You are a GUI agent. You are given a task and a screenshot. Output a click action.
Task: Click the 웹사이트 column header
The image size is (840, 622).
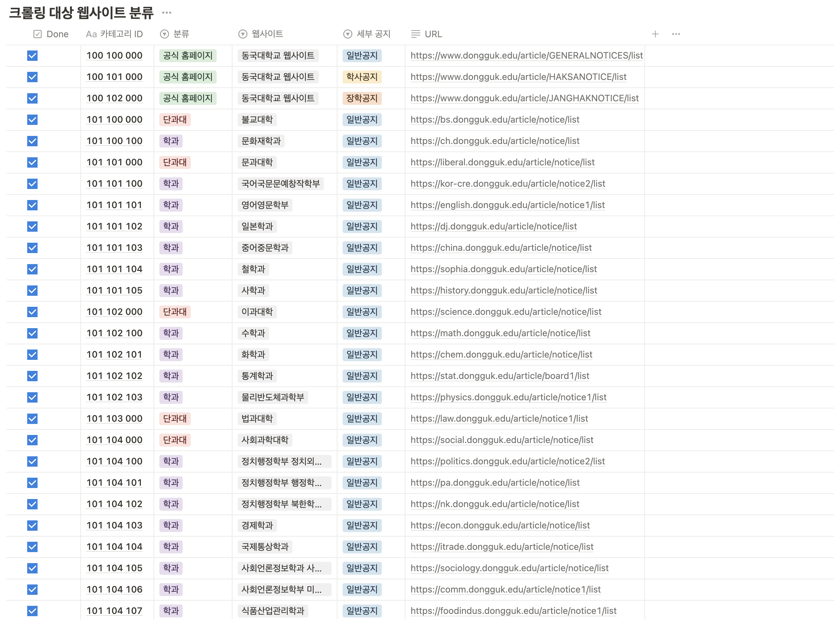267,34
